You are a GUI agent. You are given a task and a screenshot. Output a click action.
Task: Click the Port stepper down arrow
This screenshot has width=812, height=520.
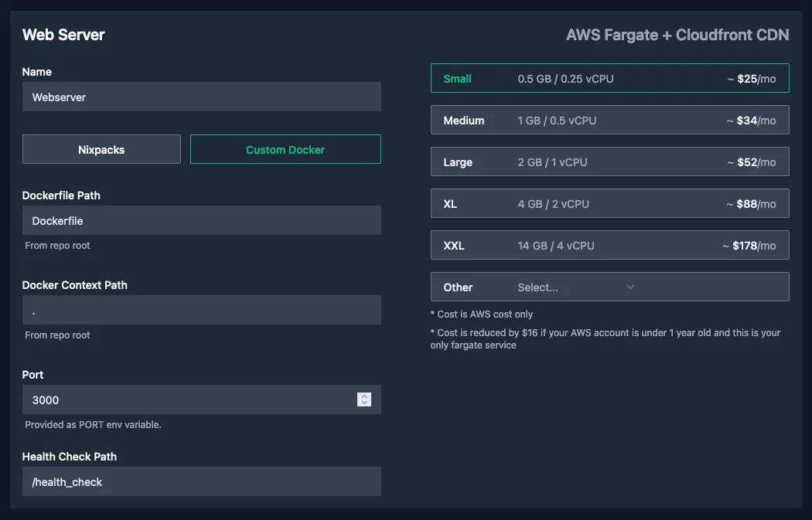click(x=363, y=403)
